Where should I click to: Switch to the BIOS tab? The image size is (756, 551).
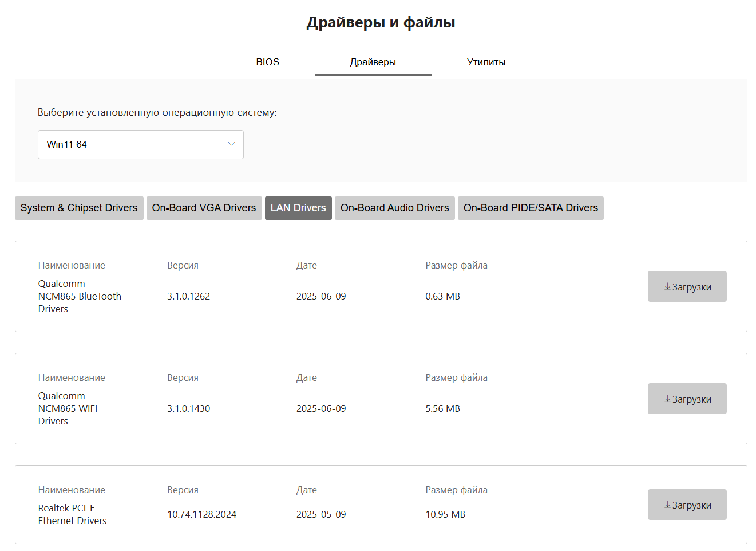tap(267, 62)
